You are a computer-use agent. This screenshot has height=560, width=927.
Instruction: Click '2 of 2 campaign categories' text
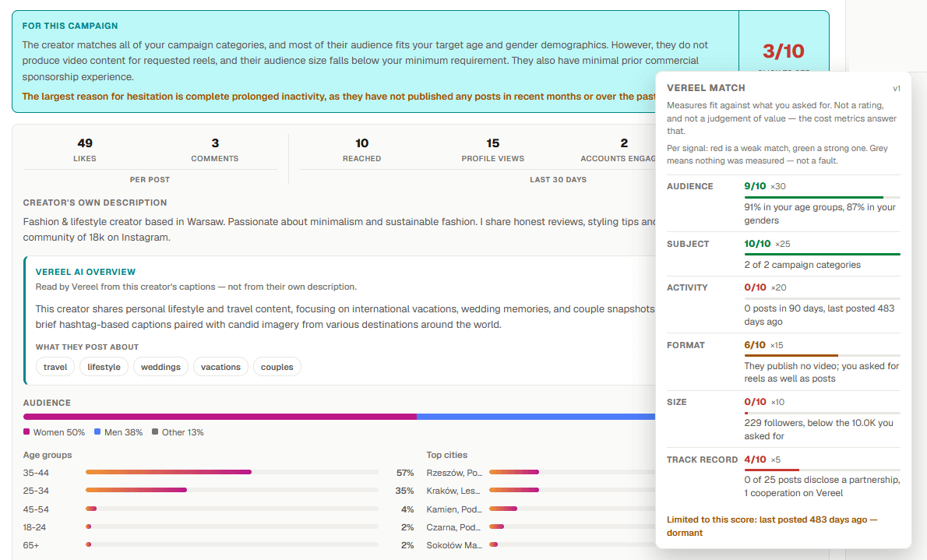click(x=802, y=265)
